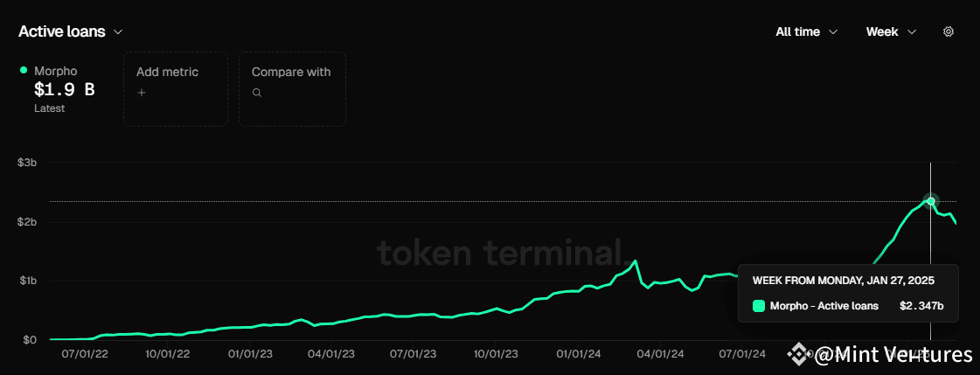Click the plus icon under Add metric
This screenshot has height=375, width=980.
(x=141, y=92)
